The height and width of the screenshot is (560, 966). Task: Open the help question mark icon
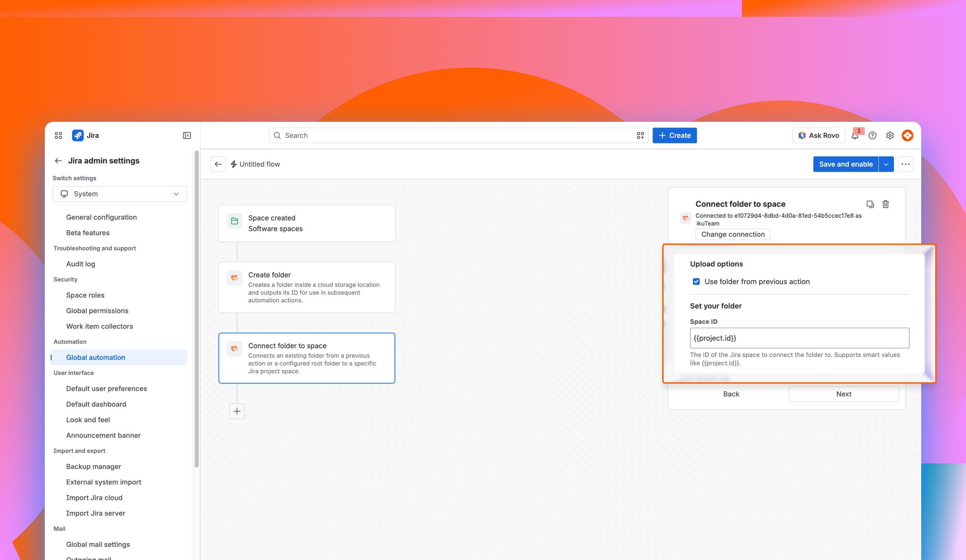[x=873, y=135]
